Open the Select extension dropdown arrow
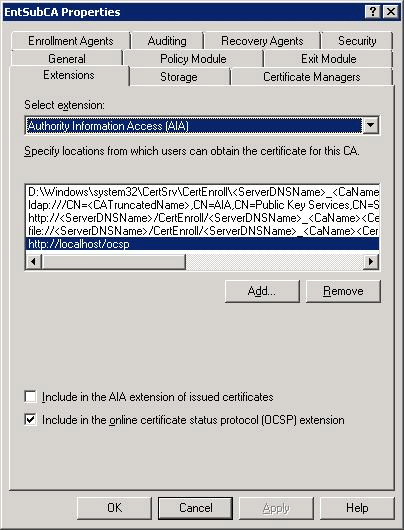 point(371,125)
